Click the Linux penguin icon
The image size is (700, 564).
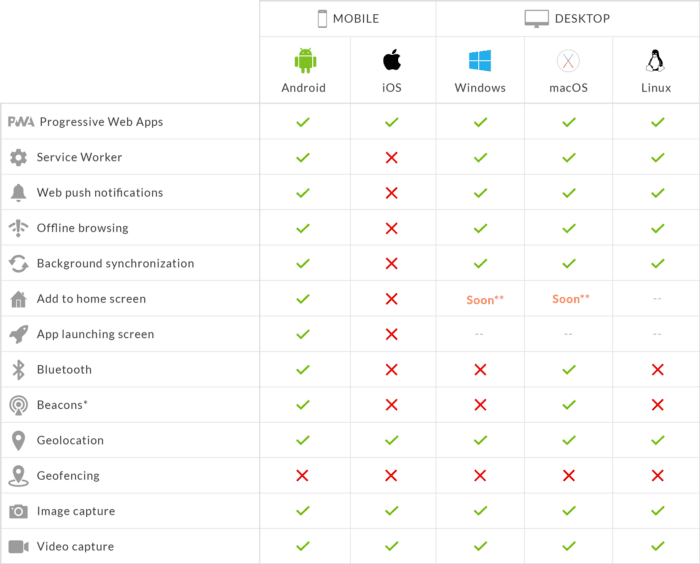point(656,61)
